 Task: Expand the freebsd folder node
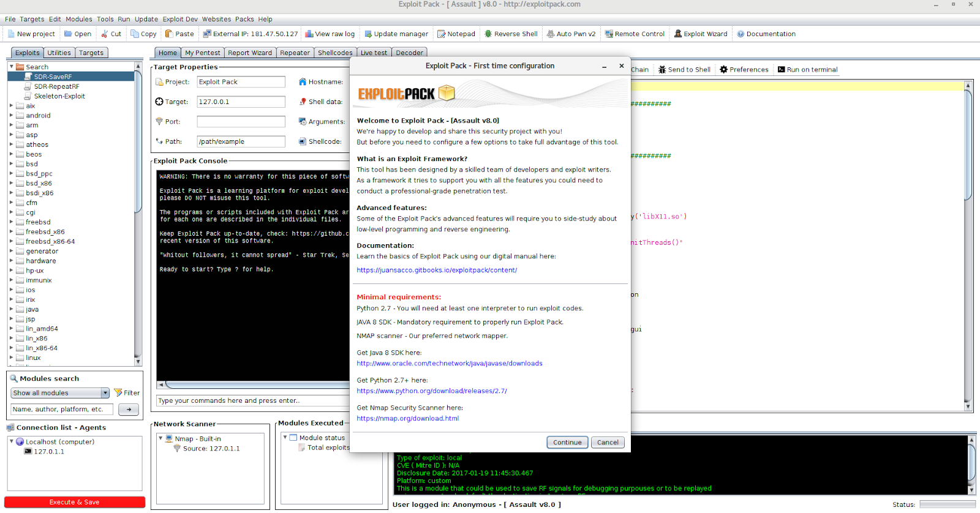pos(12,222)
